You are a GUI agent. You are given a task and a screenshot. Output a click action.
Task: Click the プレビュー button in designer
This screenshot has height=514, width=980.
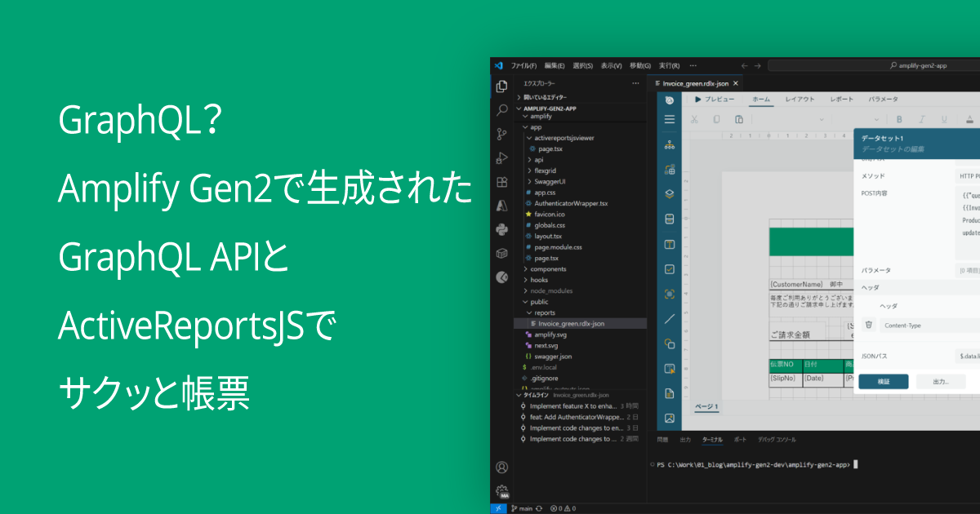click(715, 100)
